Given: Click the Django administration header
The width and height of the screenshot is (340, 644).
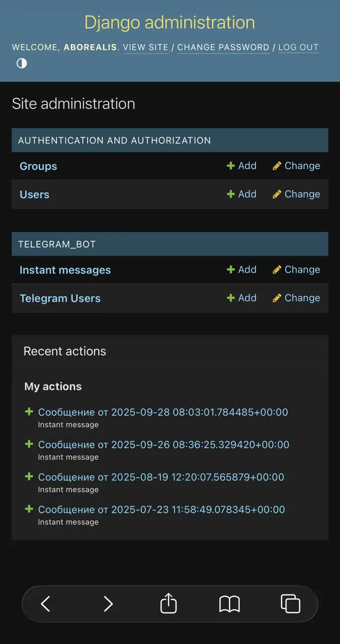Looking at the screenshot, I should (169, 22).
